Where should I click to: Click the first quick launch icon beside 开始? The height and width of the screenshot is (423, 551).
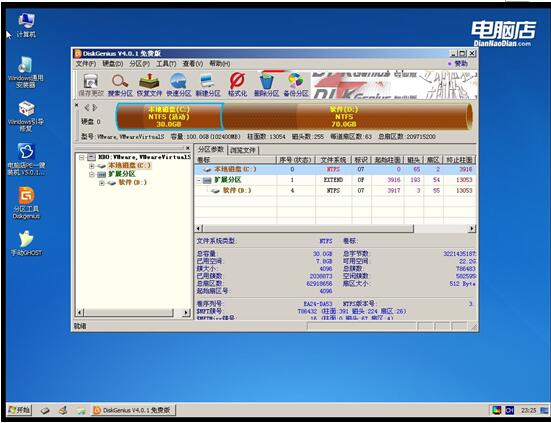click(45, 410)
